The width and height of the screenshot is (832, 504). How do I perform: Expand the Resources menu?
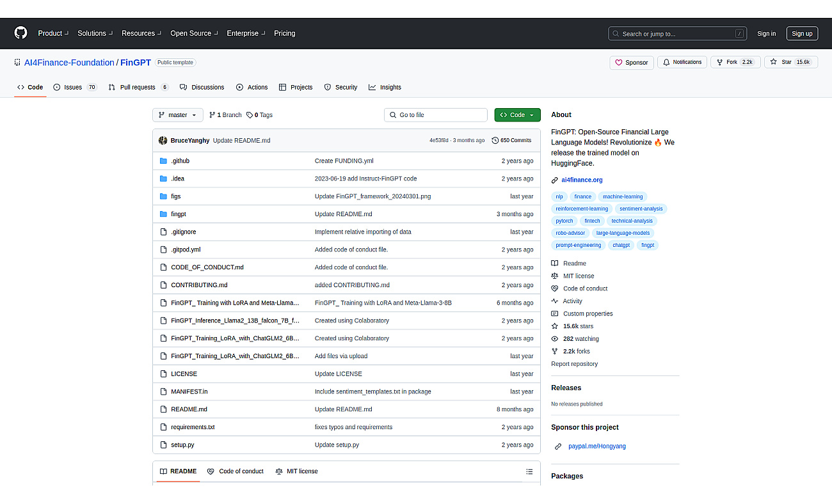click(141, 33)
